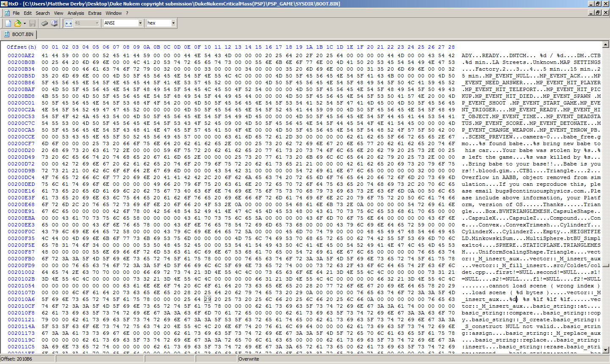Click the Open file folder icon
This screenshot has width=610, height=364.
click(17, 23)
